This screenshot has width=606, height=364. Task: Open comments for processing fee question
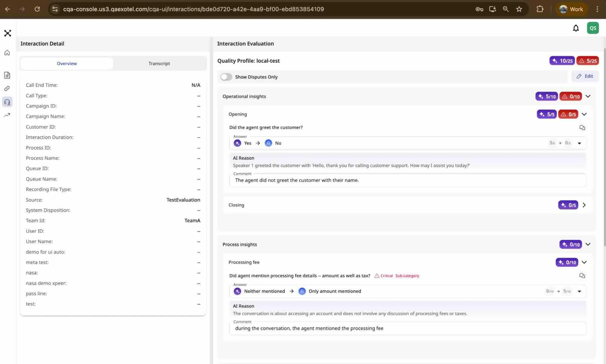582,276
